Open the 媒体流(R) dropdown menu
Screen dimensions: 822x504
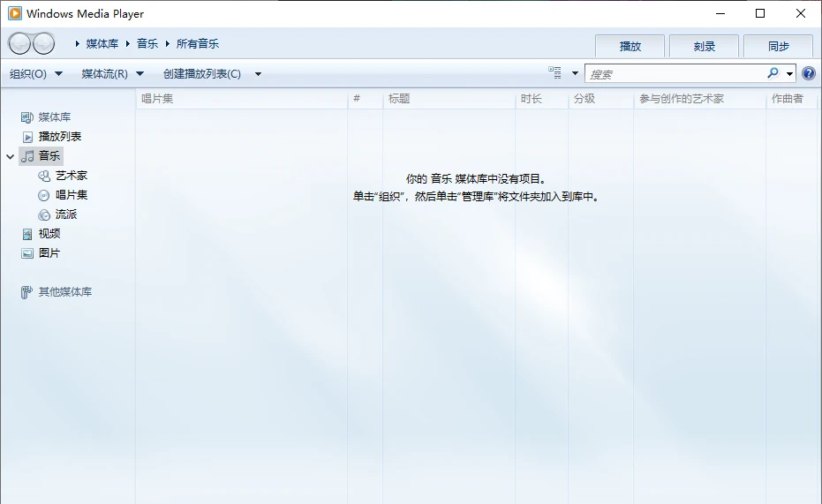(112, 74)
